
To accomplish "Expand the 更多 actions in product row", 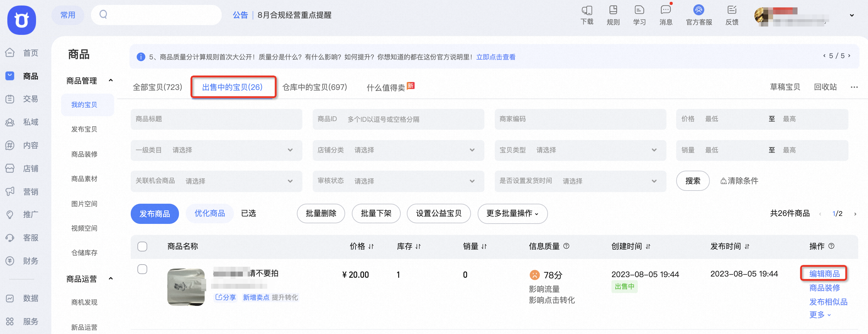I will tap(820, 315).
